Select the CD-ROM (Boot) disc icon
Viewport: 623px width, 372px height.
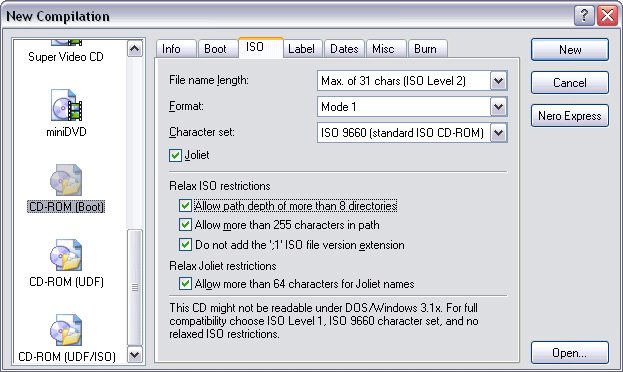(x=66, y=180)
